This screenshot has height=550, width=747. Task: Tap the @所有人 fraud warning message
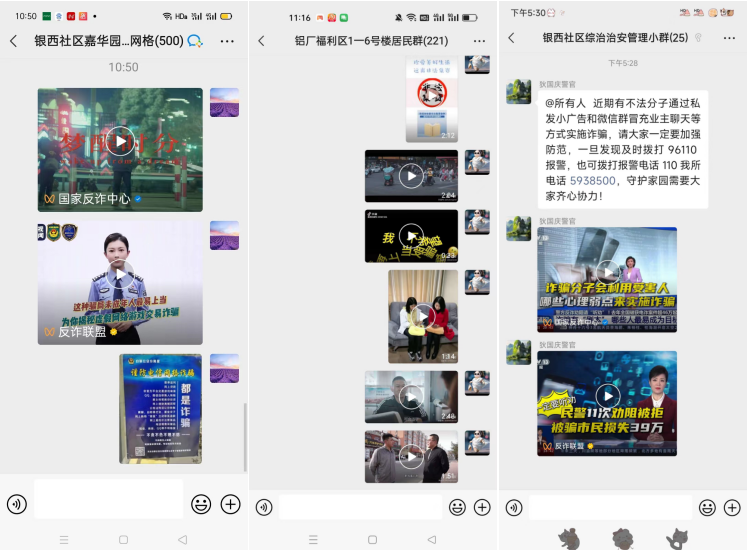[x=623, y=149]
